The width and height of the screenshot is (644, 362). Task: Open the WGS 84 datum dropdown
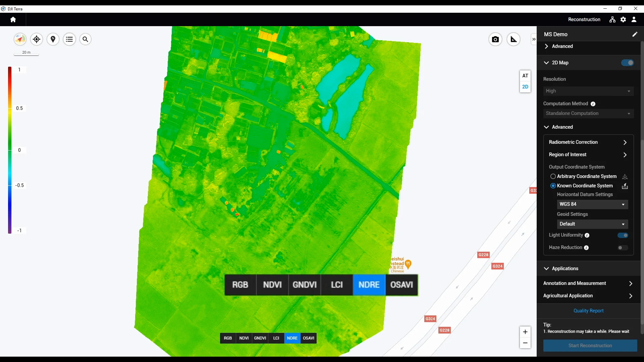tap(592, 204)
